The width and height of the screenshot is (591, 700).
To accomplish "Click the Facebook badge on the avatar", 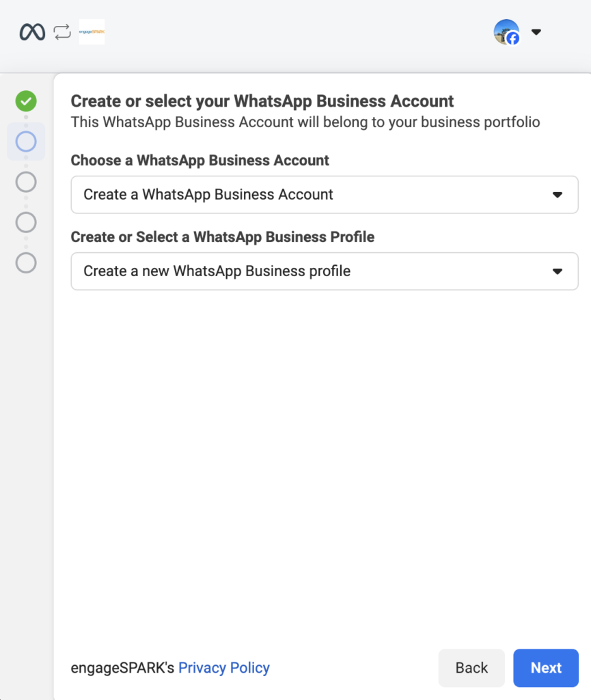I will click(x=512, y=39).
